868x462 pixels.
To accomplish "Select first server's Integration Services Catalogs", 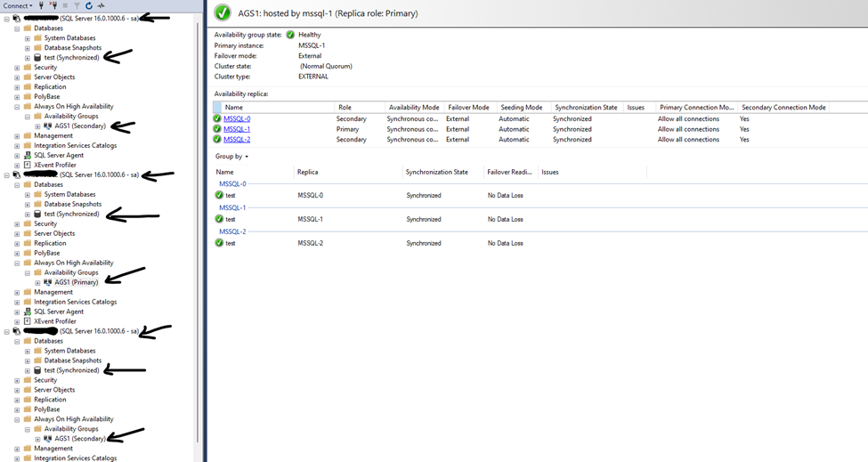I will [76, 145].
